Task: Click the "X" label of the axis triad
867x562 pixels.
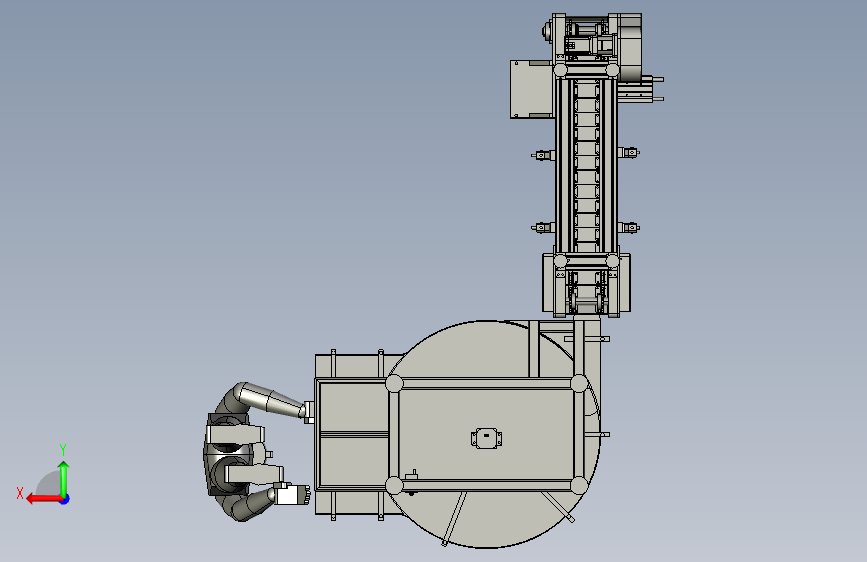Action: click(20, 493)
